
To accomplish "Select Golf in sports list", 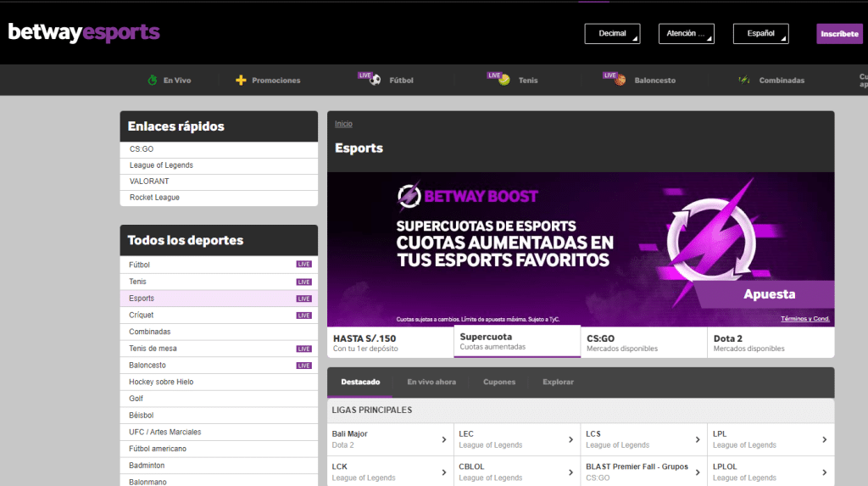I will pyautogui.click(x=219, y=399).
